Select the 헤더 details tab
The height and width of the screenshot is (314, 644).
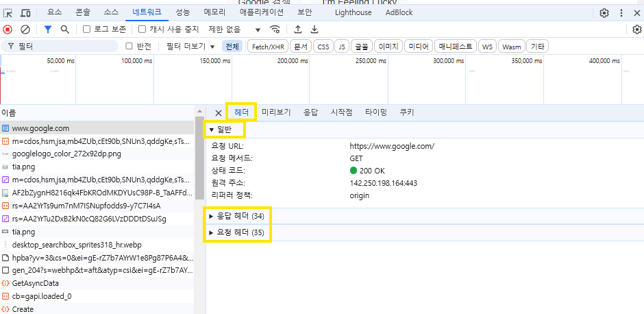241,112
